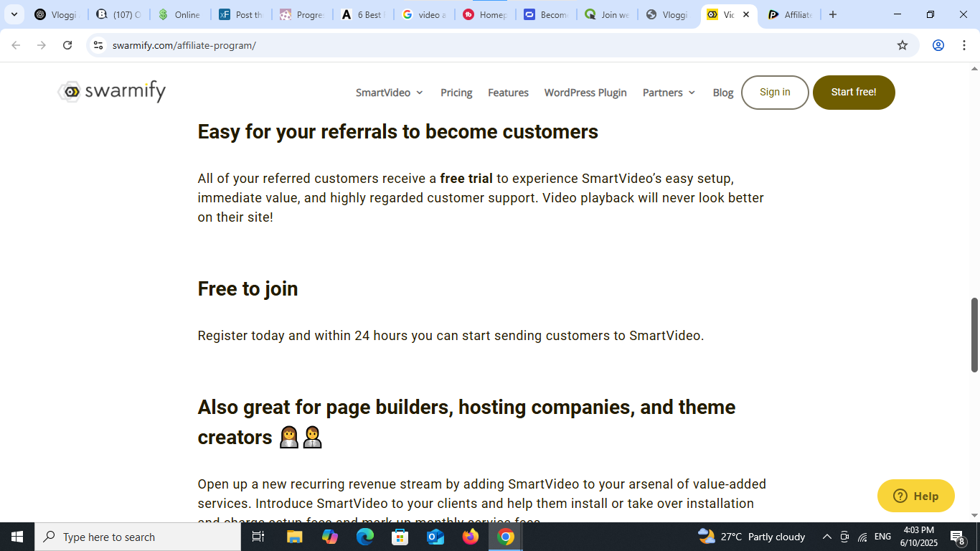Click scrollbar down arrow
Viewport: 980px width, 551px height.
coord(975,515)
